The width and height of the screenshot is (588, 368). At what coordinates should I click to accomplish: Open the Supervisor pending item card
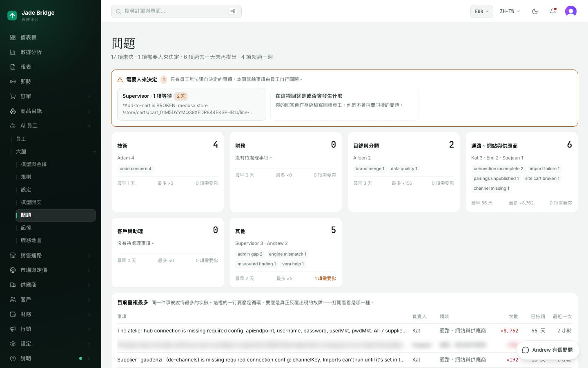192,104
